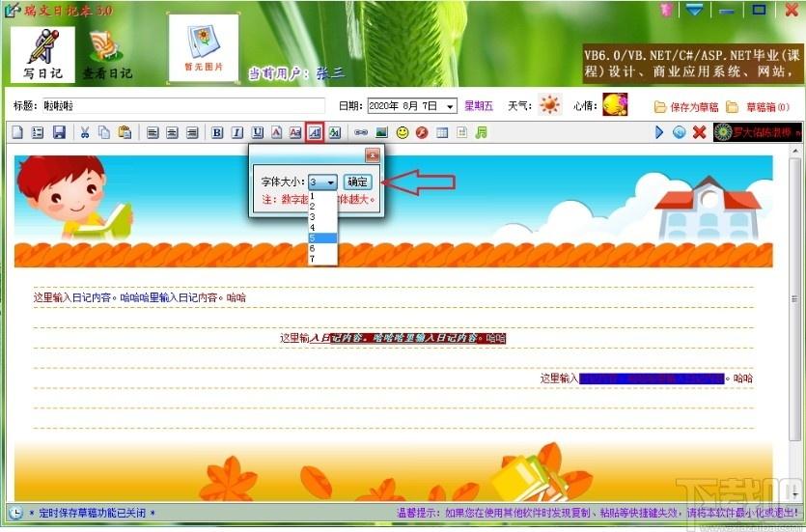Viewport: 806px width, 532px height.
Task: Choose weather via sun icon
Action: (549, 104)
